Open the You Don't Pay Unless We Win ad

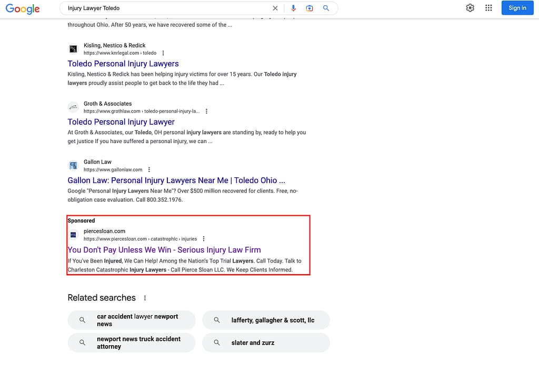(164, 250)
